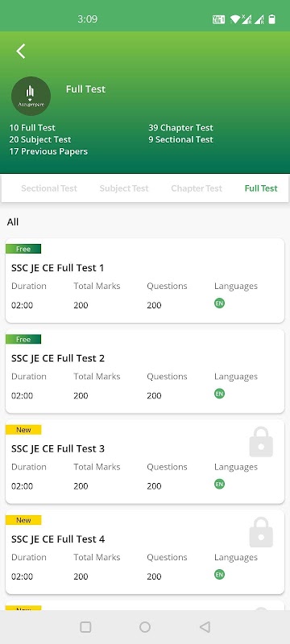Tap the Free label on Full Test 1
The image size is (290, 644).
pos(23,249)
